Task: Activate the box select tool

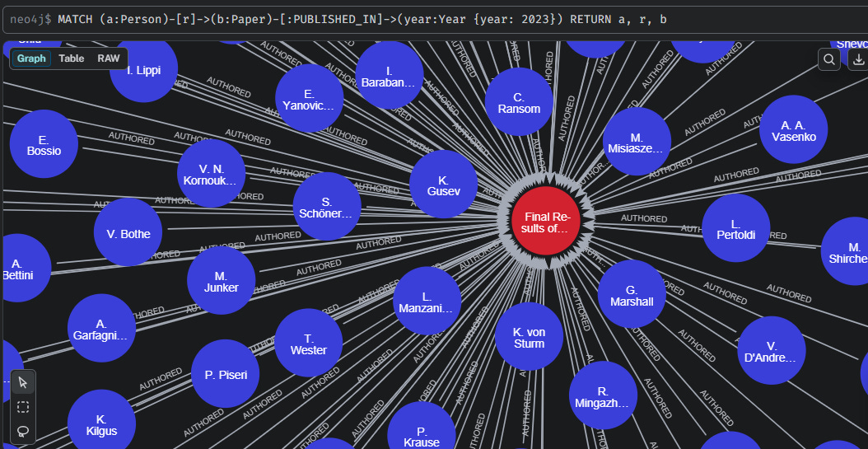Action: [23, 408]
